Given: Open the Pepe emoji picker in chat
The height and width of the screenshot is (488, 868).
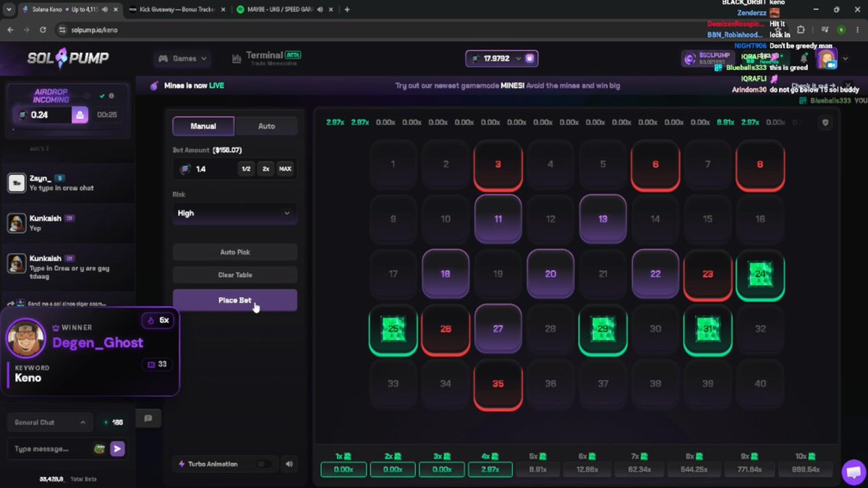Looking at the screenshot, I should coord(100,449).
